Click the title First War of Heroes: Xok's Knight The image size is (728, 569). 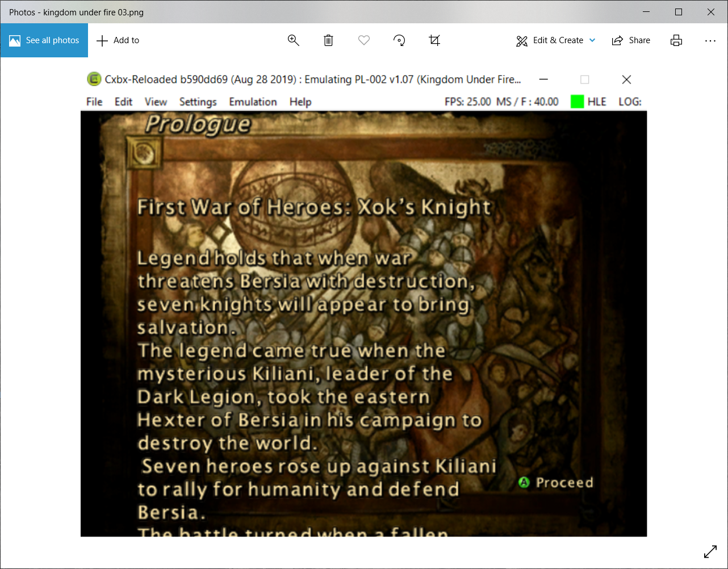point(314,207)
